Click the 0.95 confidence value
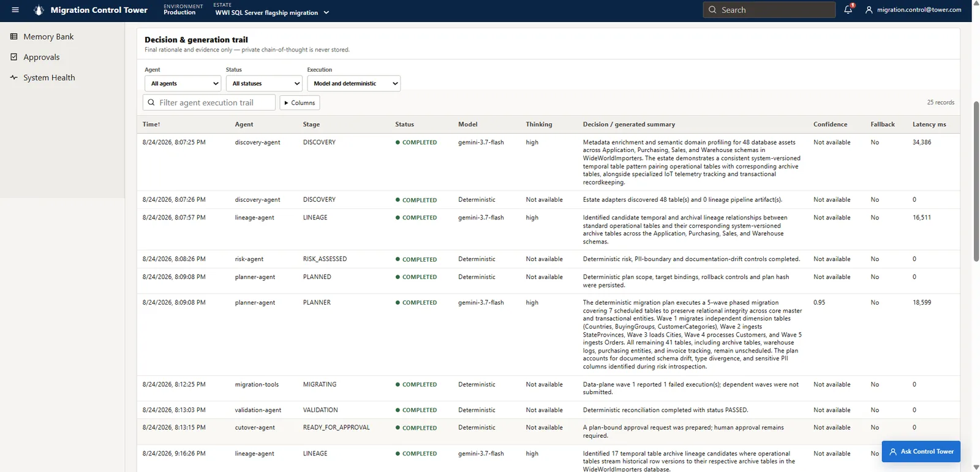Screen dimensions: 980x472 (x=819, y=303)
